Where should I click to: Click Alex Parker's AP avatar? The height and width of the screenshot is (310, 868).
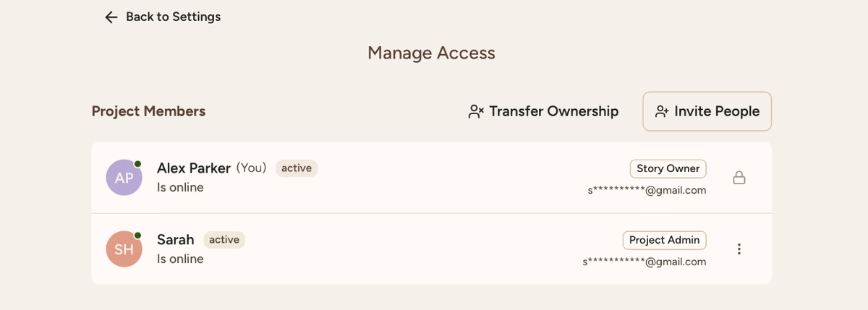[124, 178]
